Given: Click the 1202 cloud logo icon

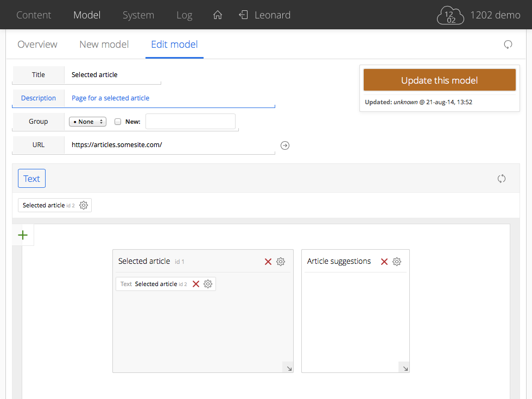Looking at the screenshot, I should pos(451,16).
